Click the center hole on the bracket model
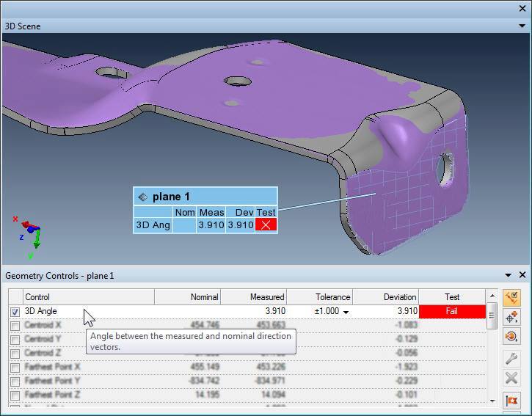The width and height of the screenshot is (532, 416). (x=238, y=81)
